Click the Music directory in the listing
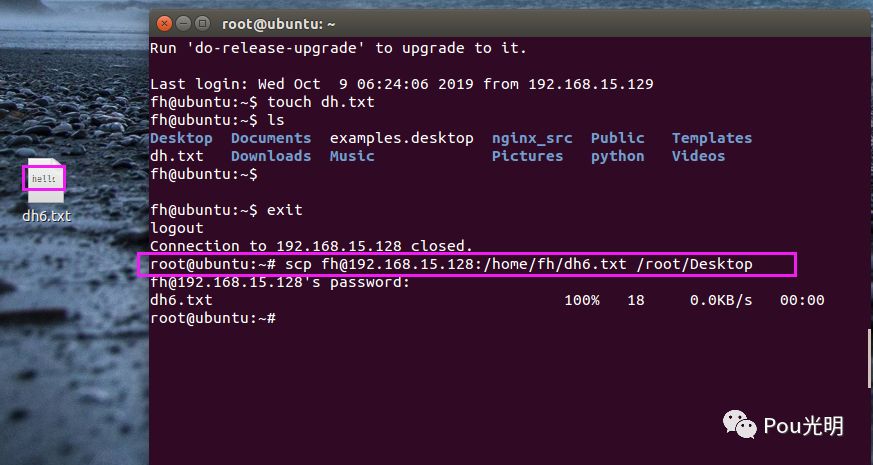Viewport: 873px width, 465px height. point(351,156)
